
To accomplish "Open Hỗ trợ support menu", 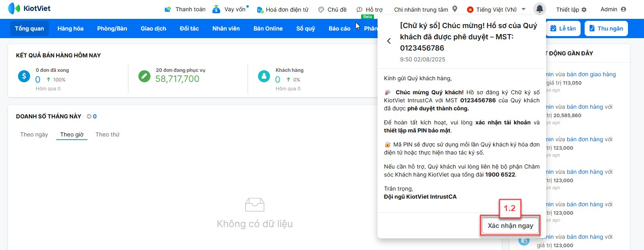I will tap(374, 9).
